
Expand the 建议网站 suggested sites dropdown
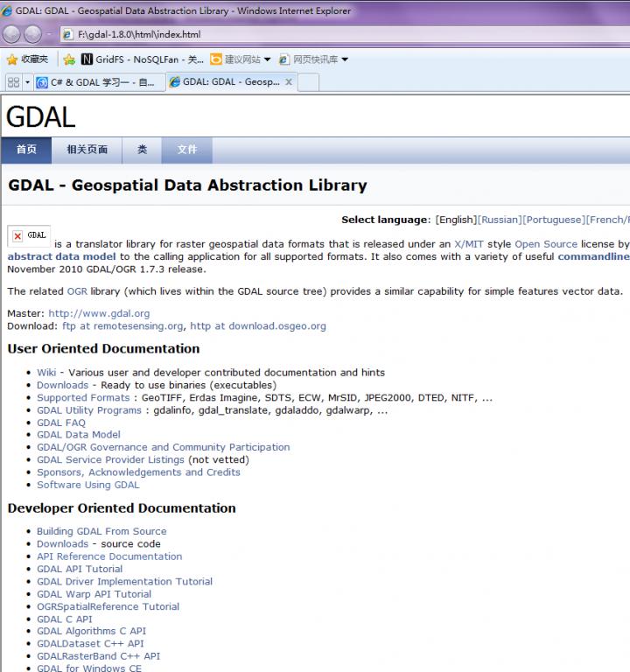tap(268, 59)
